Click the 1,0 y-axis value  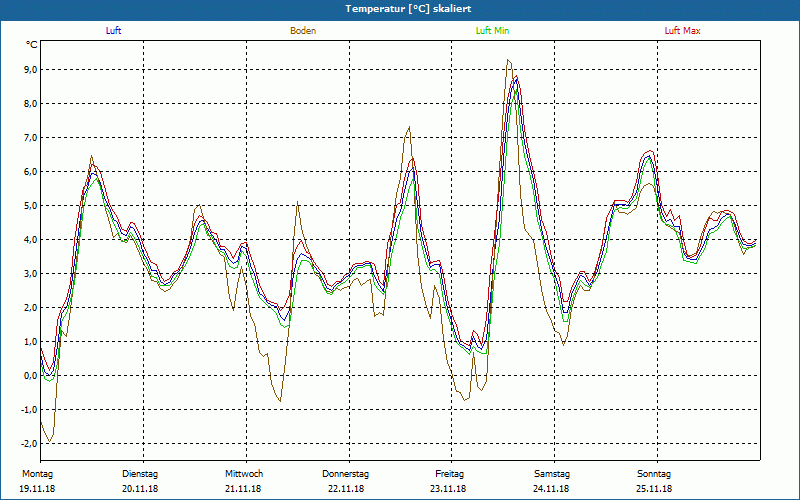click(31, 342)
